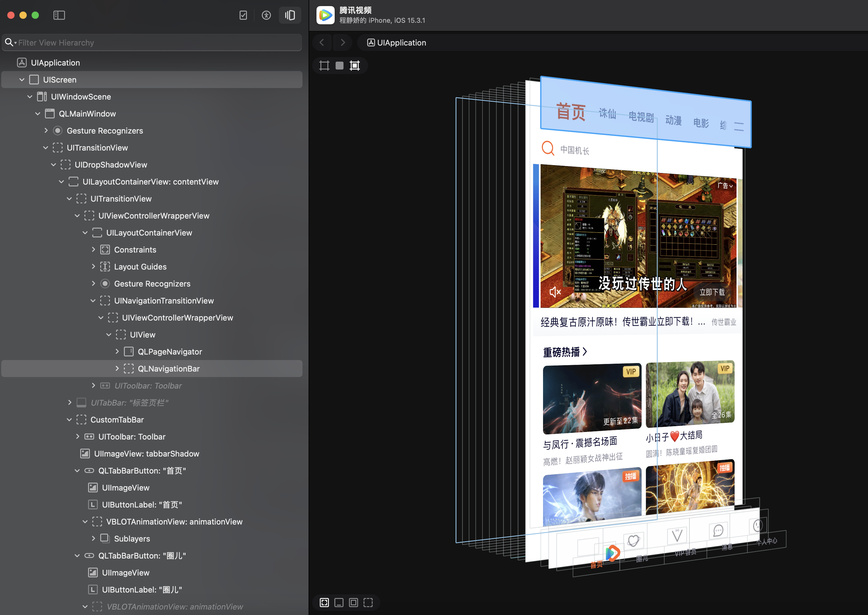Toggle the sidebar panel icon in toolbar
The image size is (868, 615).
point(59,15)
